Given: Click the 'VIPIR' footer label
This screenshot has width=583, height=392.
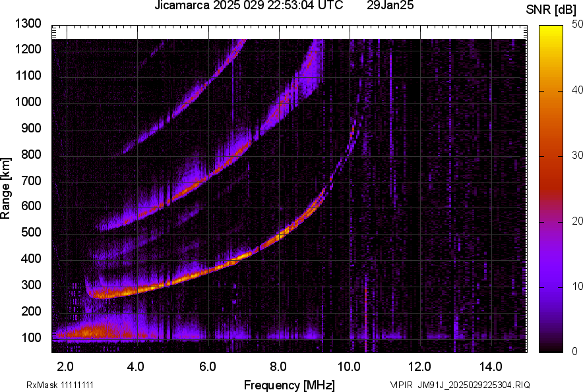Looking at the screenshot, I should click(401, 385).
